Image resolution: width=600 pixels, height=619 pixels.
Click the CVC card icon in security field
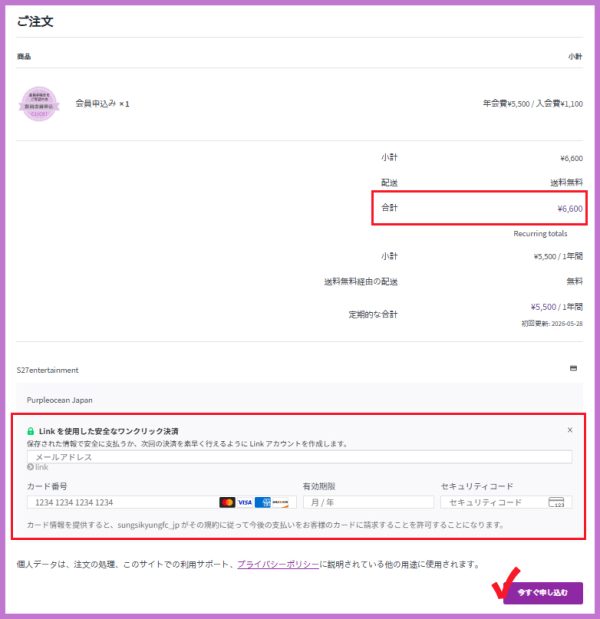pos(556,502)
